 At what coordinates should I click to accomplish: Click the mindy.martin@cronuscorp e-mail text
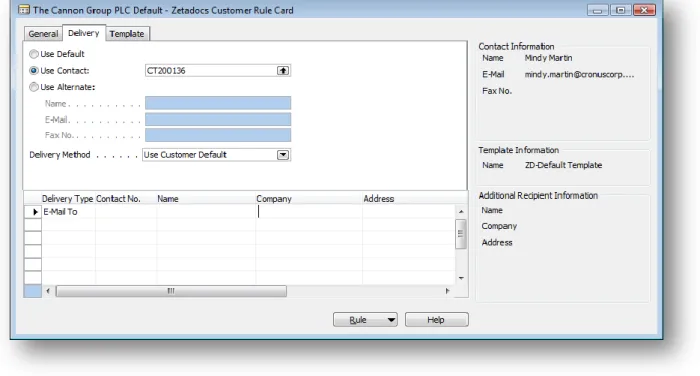click(x=579, y=75)
